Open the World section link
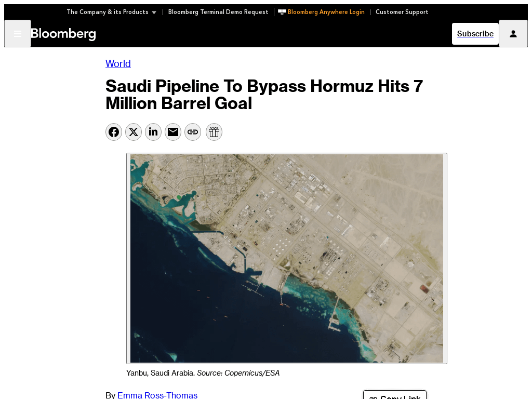This screenshot has height=399, width=532. pyautogui.click(x=118, y=63)
